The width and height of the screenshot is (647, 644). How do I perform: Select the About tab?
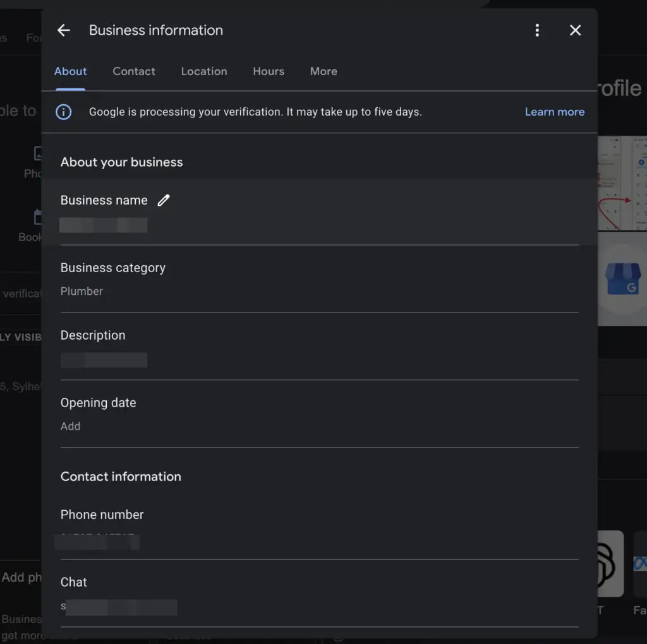tap(71, 71)
